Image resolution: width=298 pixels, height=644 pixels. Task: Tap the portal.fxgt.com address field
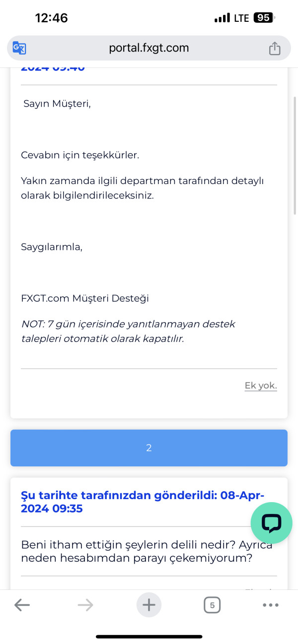pos(149,48)
